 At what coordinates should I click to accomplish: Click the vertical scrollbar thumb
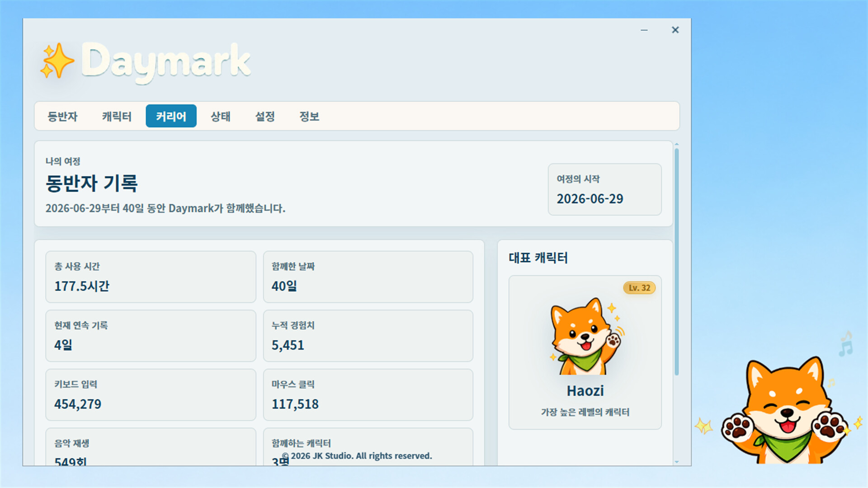point(677,262)
